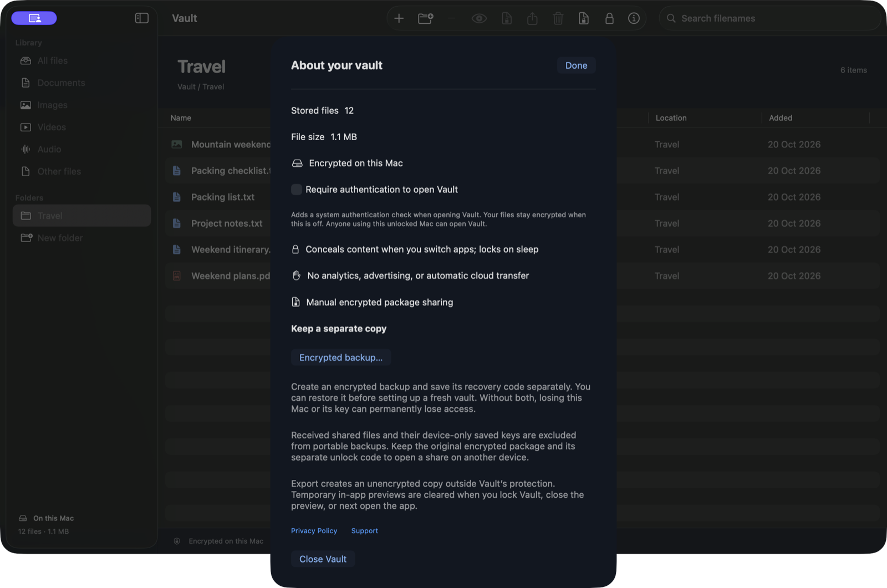Click the new folder toolbar icon
This screenshot has width=887, height=588.
[425, 18]
